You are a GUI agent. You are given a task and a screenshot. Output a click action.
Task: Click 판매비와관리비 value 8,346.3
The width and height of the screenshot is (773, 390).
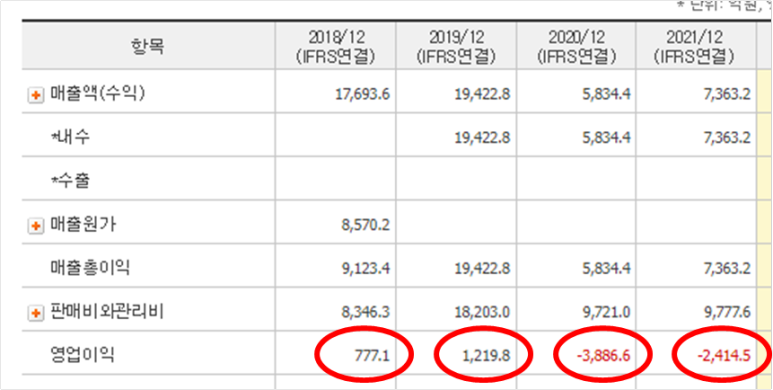(366, 312)
